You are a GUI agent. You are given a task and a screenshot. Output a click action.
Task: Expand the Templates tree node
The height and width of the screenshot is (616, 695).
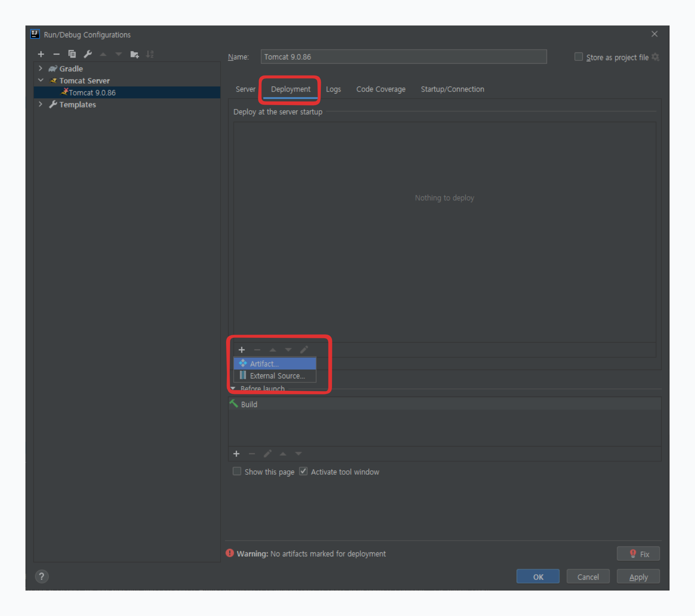41,104
